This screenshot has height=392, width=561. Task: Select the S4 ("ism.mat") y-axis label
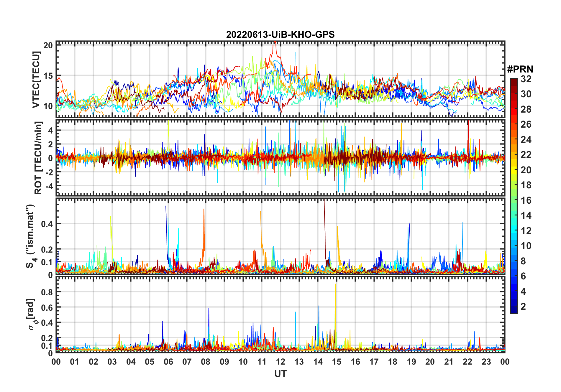[x=31, y=236]
